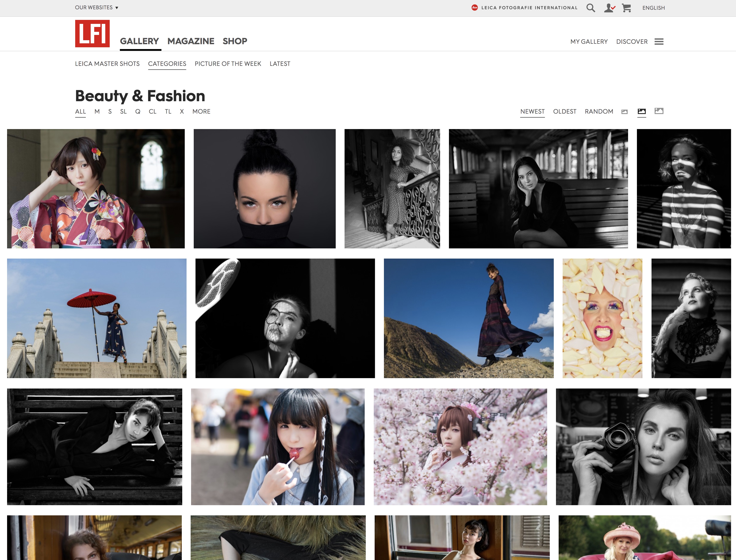Click the red Leica badge logo
The image size is (736, 560).
(x=474, y=8)
